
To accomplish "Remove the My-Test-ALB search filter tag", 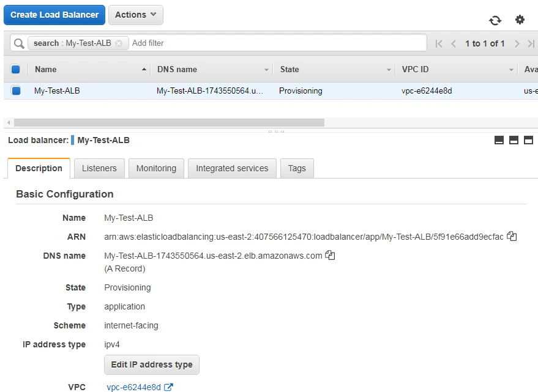I will (x=120, y=43).
